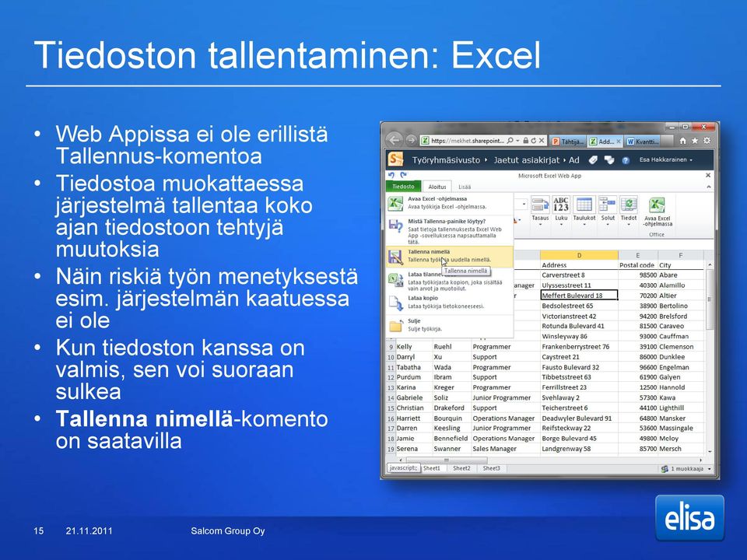Expand the Taulukot dropdown arrow
747x560 pixels.
[584, 224]
